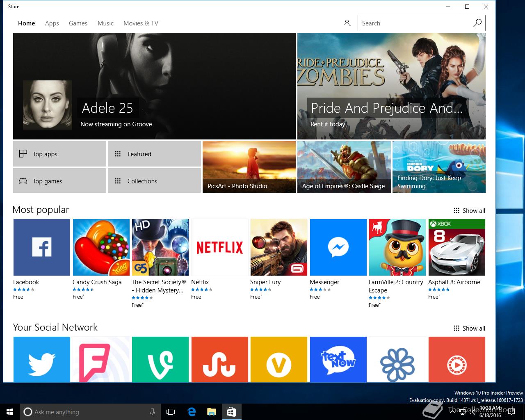Open the Top apps list
This screenshot has width=525, height=420.
pyautogui.click(x=59, y=154)
